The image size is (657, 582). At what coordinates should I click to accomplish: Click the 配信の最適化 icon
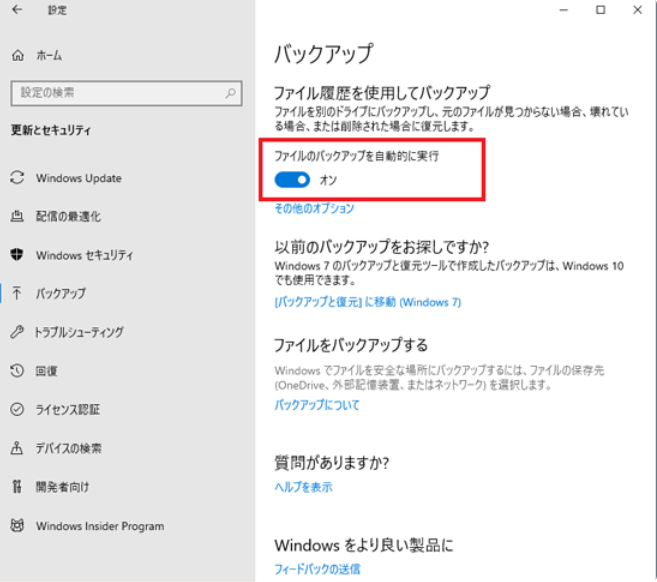[17, 216]
